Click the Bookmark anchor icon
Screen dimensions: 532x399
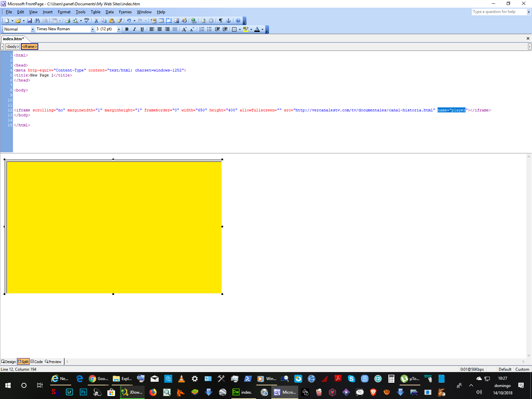pyautogui.click(x=228, y=21)
